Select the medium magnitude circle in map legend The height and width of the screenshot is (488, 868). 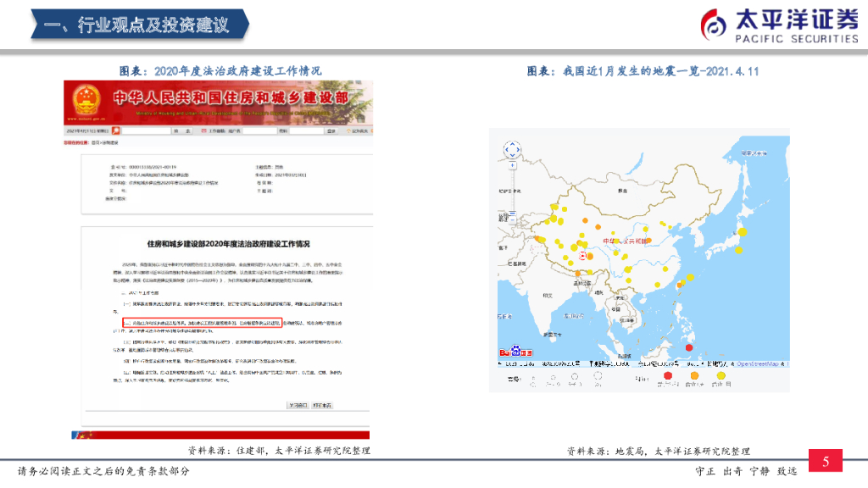coord(575,376)
